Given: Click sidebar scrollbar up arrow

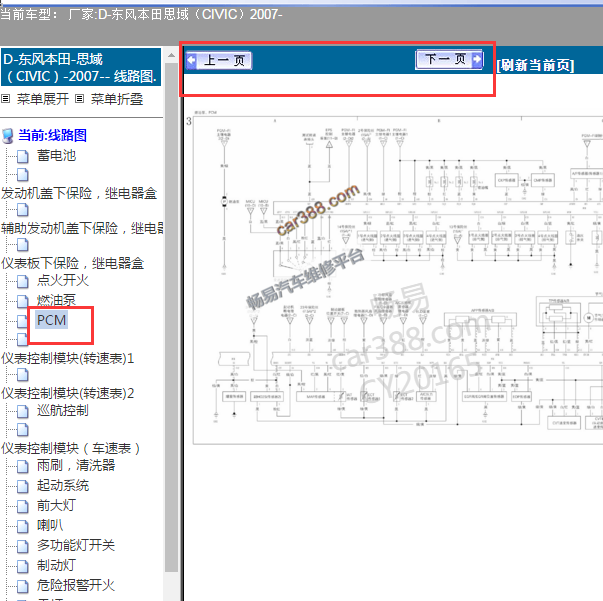Looking at the screenshot, I should [171, 55].
